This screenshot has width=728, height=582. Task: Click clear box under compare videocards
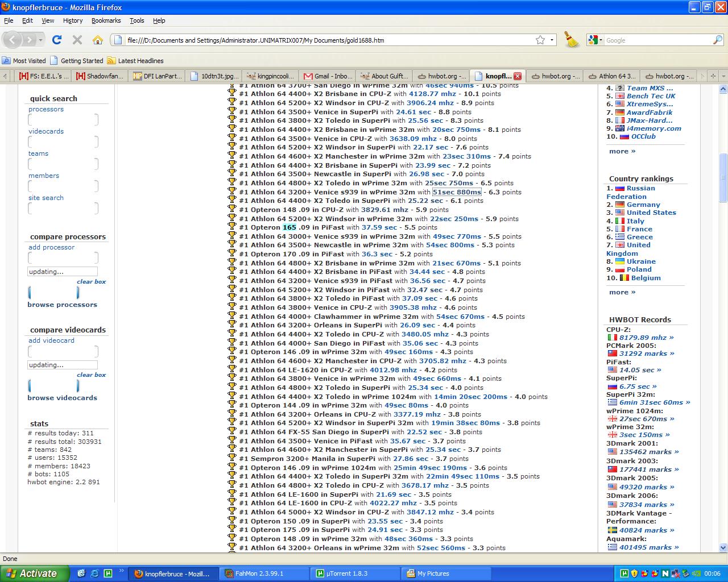coord(91,375)
